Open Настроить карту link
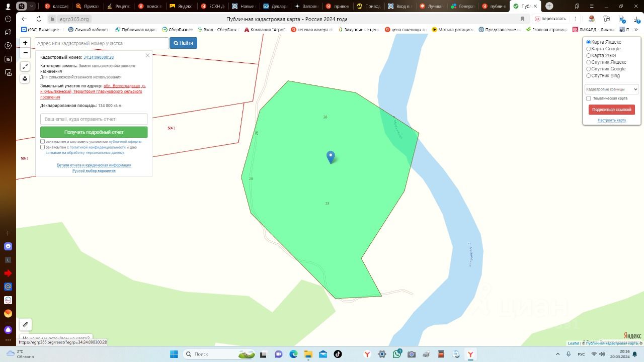The image size is (644, 362). (612, 120)
